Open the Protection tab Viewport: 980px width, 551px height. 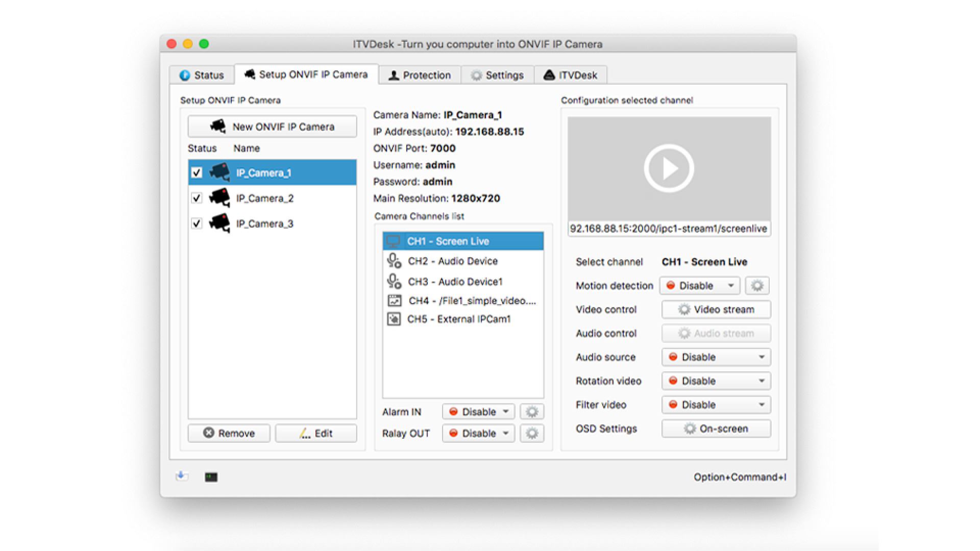(x=420, y=75)
